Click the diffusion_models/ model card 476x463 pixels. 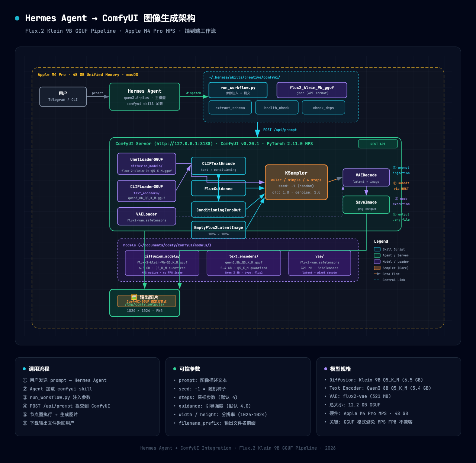[162, 263]
